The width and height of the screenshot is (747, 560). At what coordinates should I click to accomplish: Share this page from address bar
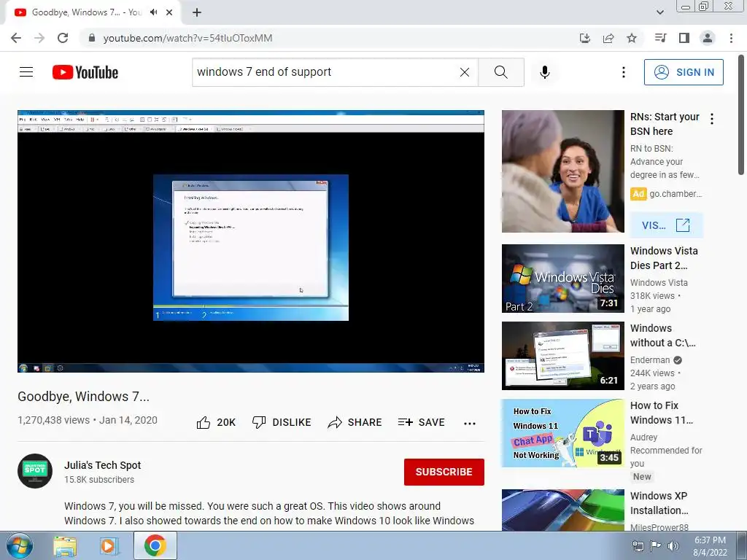click(608, 38)
